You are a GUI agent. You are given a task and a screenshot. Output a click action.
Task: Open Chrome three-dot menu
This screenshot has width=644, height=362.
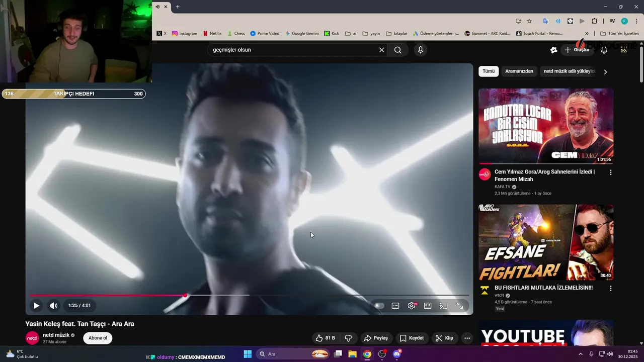[636, 21]
